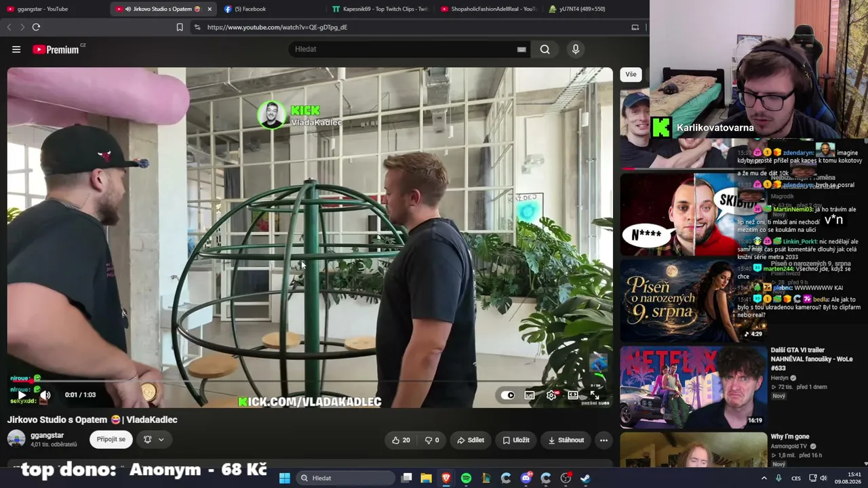Toggle the notification bell for ggangstar
The width and height of the screenshot is (868, 488).
click(147, 440)
